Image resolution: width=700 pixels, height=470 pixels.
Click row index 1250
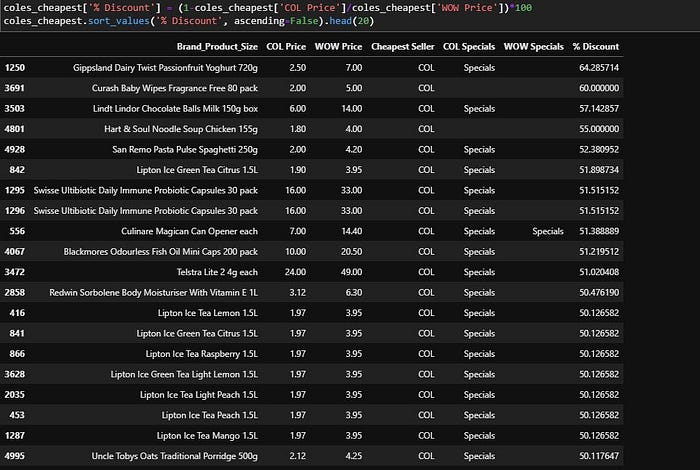click(15, 68)
